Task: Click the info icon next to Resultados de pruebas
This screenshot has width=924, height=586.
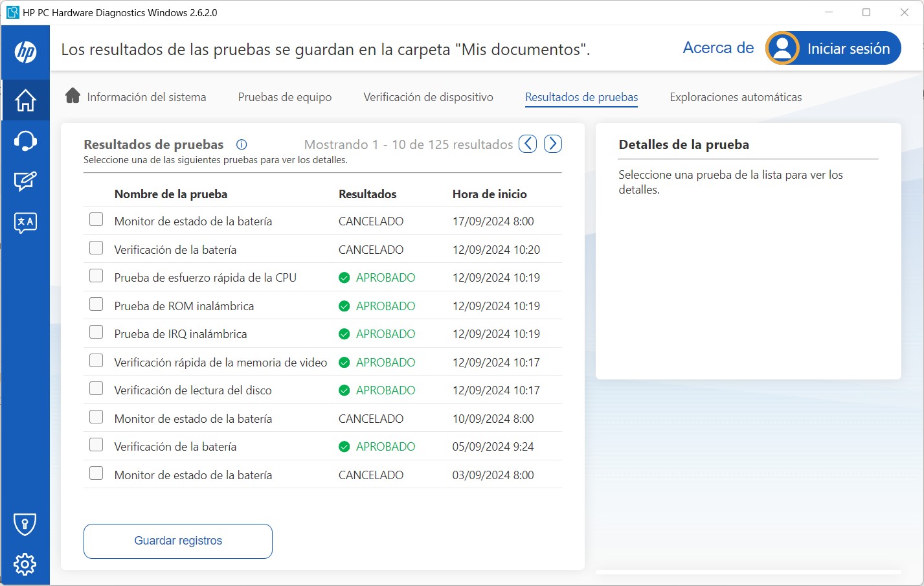Action: [242, 144]
